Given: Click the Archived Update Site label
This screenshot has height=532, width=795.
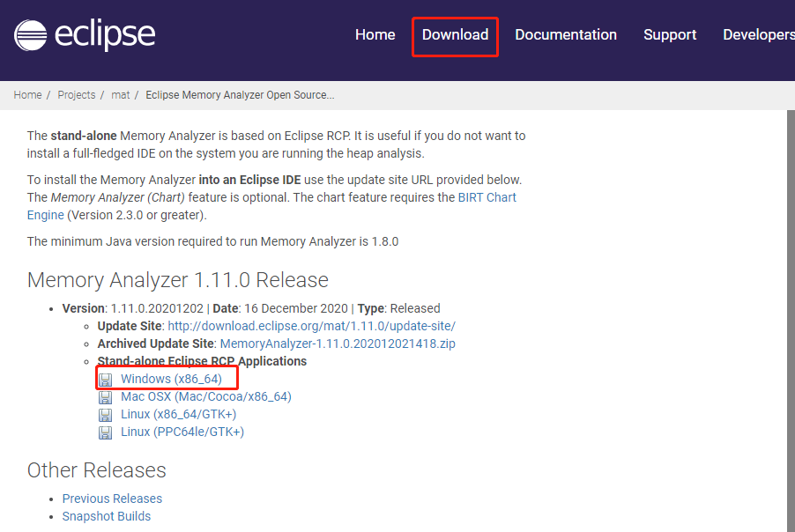Looking at the screenshot, I should pos(156,344).
